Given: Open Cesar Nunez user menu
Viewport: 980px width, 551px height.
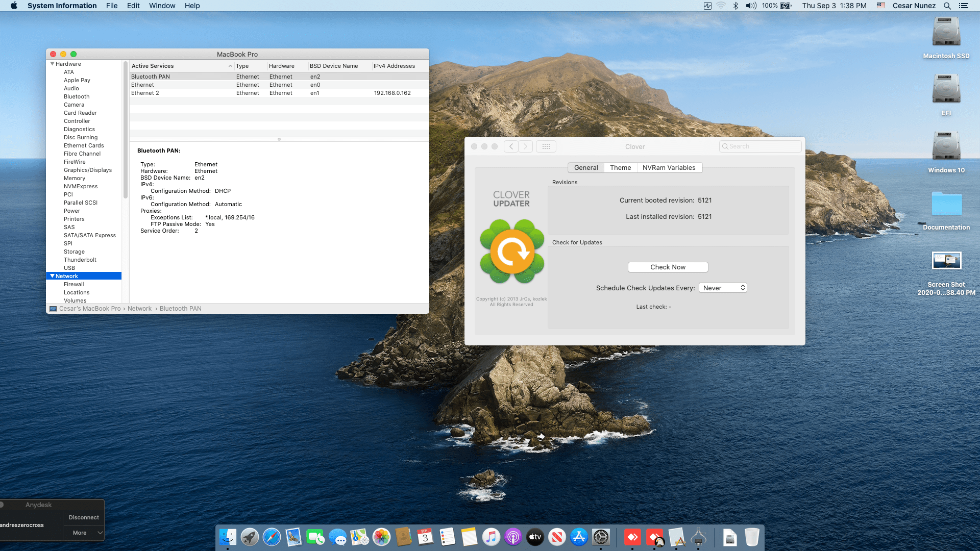Looking at the screenshot, I should pyautogui.click(x=914, y=6).
